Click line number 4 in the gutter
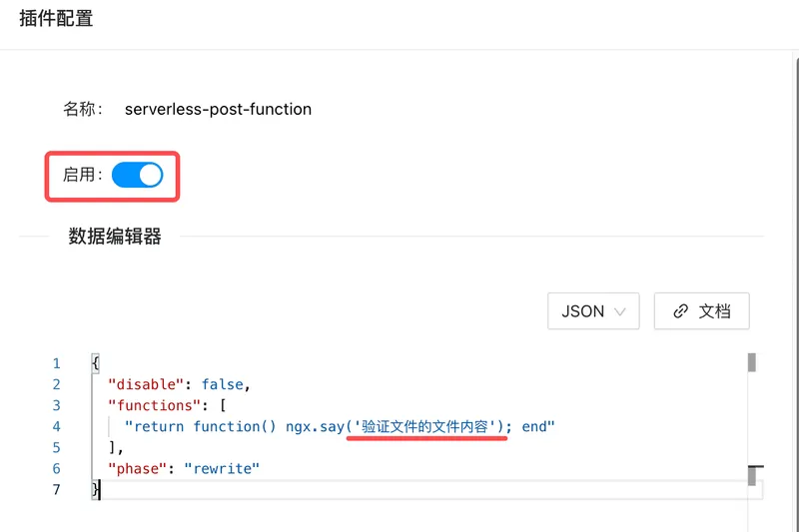799x532 pixels. 57,426
